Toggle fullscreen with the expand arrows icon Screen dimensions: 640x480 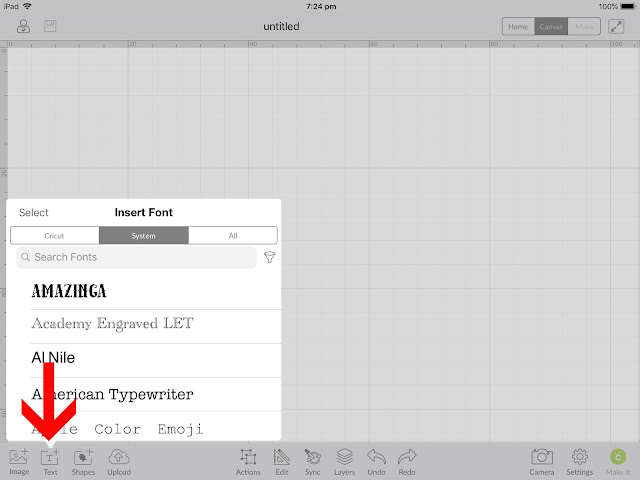pos(616,27)
